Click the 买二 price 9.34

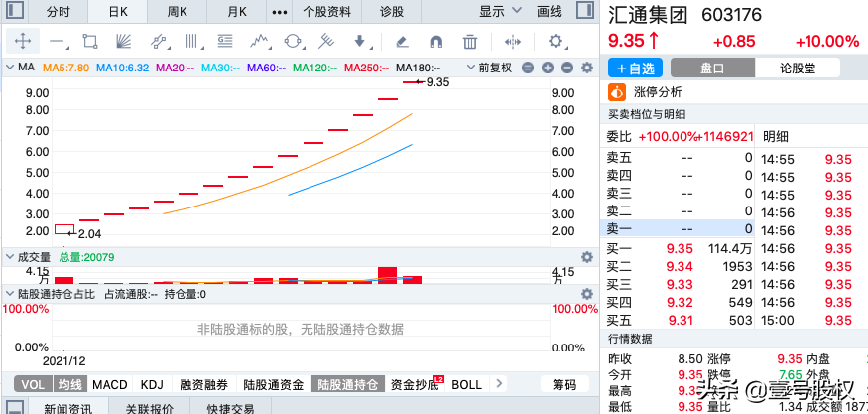pos(680,267)
